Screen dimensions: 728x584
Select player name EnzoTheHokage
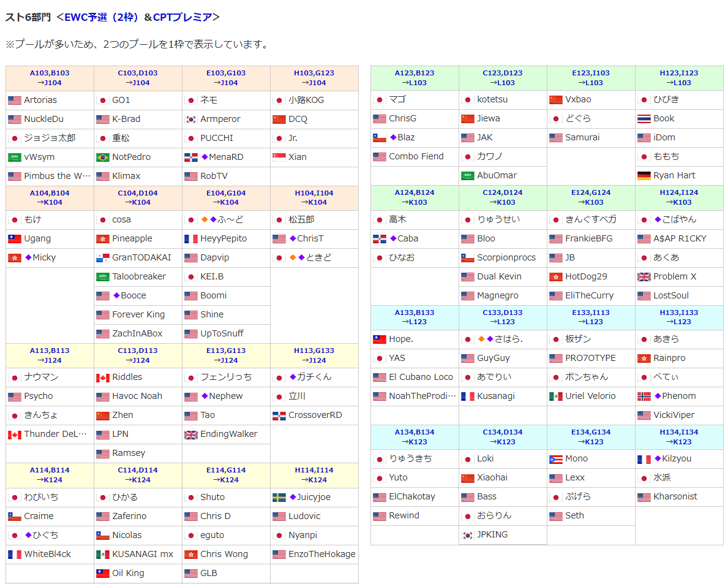pos(322,554)
